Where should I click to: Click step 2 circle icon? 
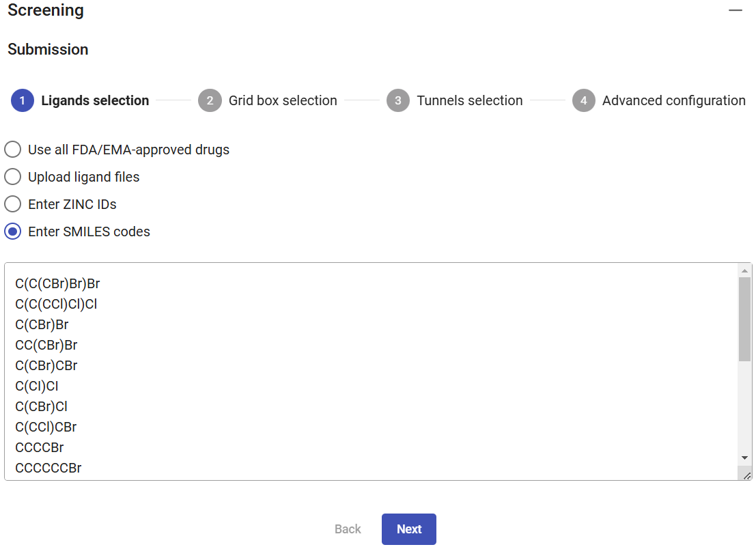coord(210,100)
